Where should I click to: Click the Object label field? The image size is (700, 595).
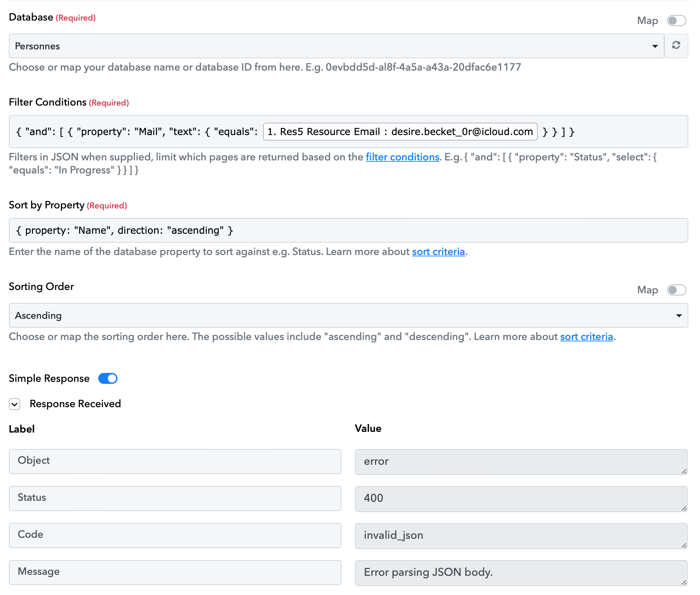(x=175, y=461)
